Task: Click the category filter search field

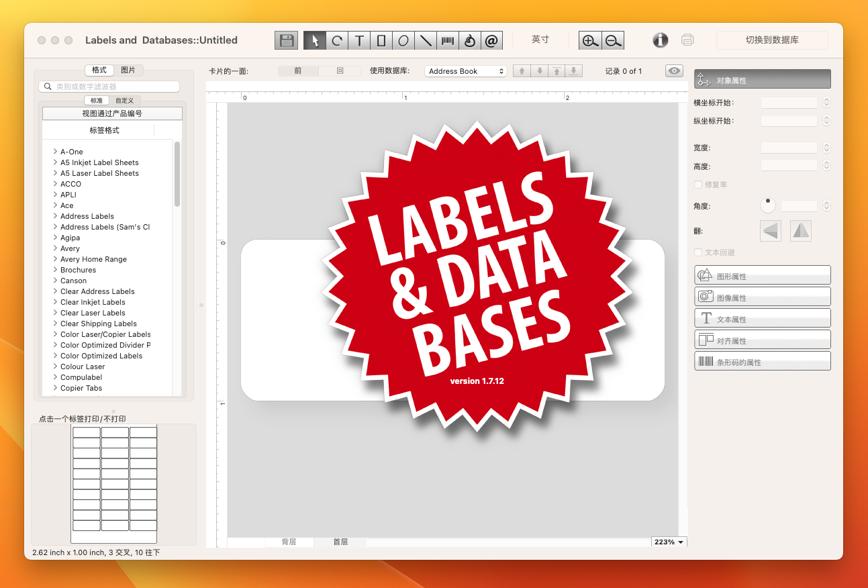Action: [x=110, y=86]
